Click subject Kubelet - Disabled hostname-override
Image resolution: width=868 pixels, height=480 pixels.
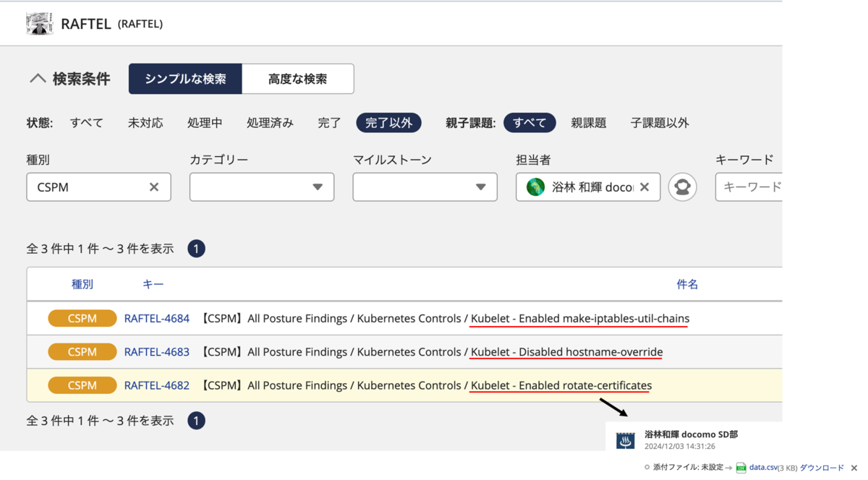(566, 352)
